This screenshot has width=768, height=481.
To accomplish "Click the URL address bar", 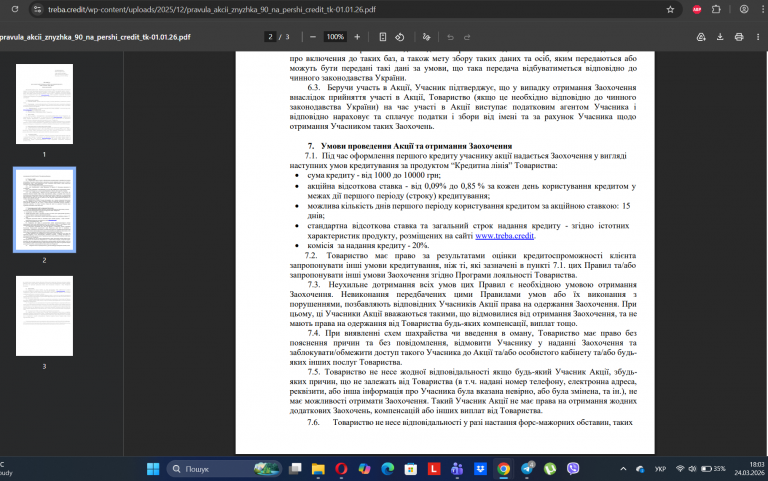I will point(353,9).
